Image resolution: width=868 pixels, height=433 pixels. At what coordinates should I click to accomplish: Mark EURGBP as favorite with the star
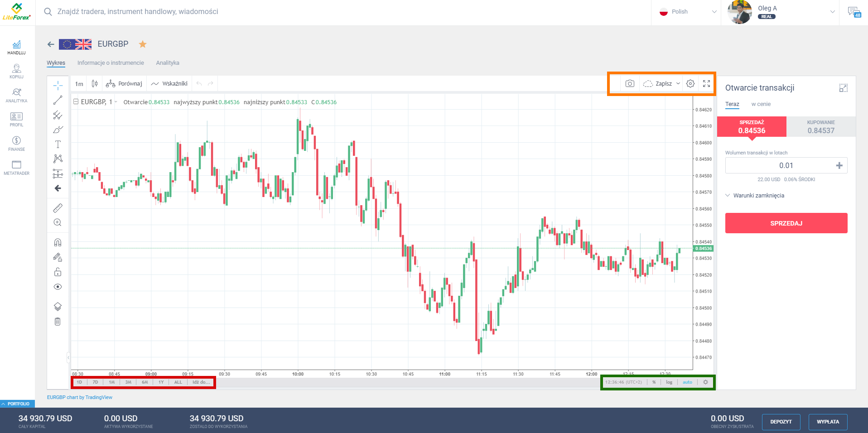click(143, 44)
